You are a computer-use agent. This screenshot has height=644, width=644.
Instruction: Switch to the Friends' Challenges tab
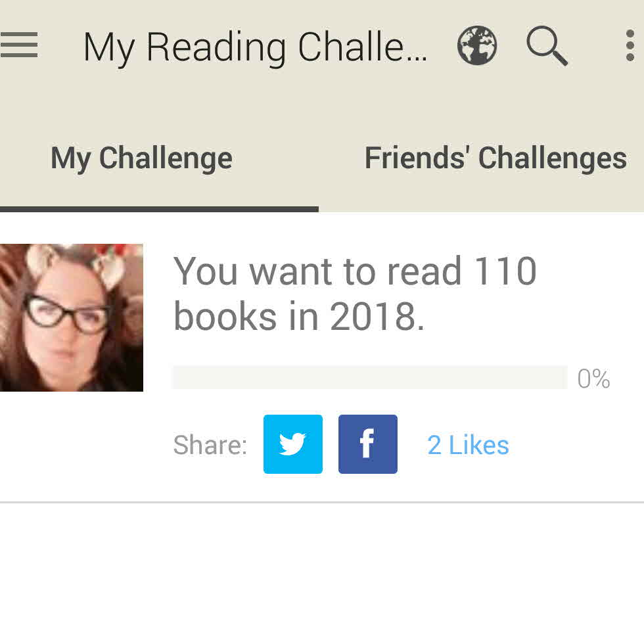click(x=495, y=158)
